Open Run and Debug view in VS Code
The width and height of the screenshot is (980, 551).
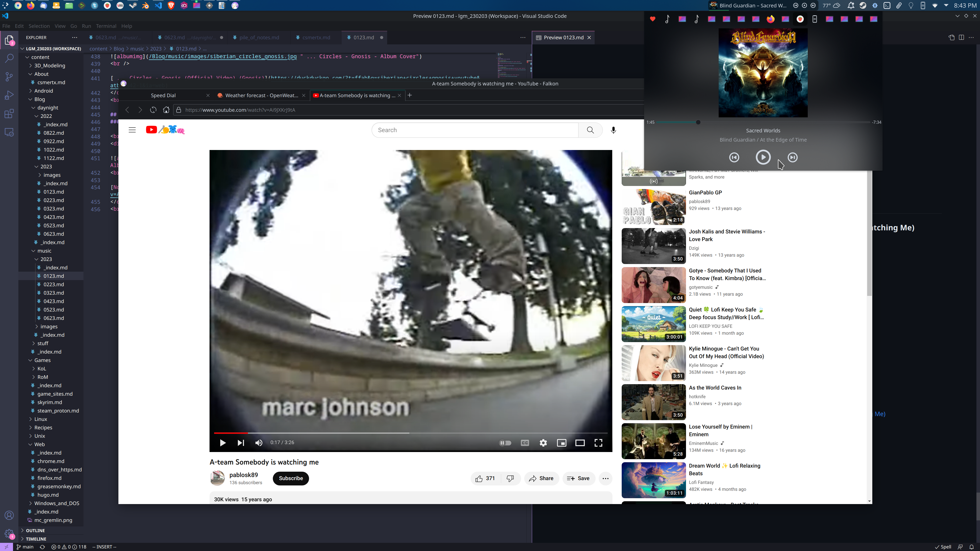click(x=9, y=95)
